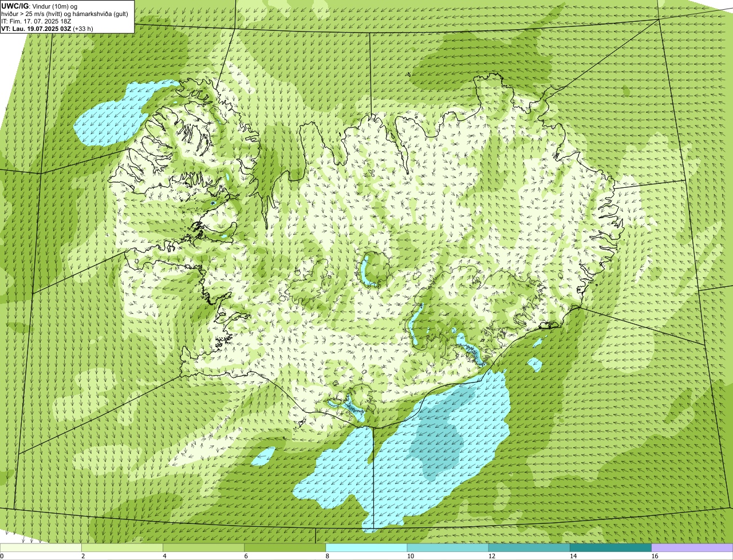Click the 2–4 m/s light green legend swatch
733x560 pixels.
[x=122, y=547]
